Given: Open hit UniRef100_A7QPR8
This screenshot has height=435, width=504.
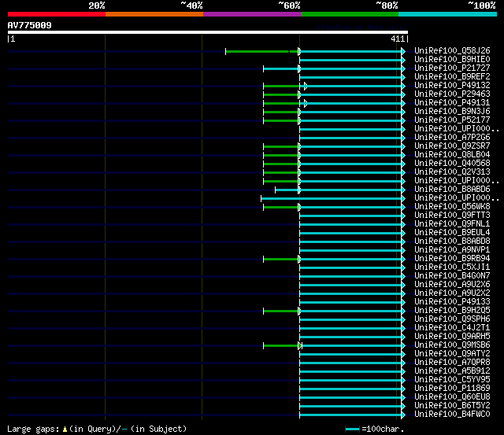Looking at the screenshot, I should click(452, 363).
